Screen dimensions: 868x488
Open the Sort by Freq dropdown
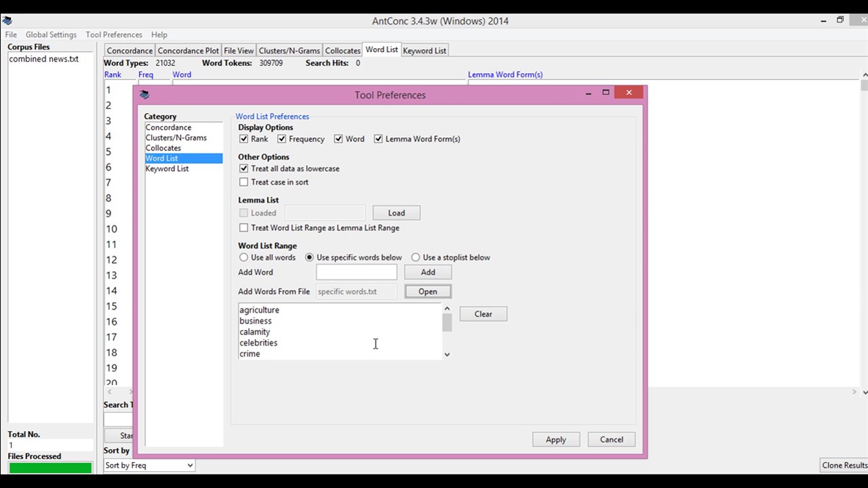click(149, 465)
